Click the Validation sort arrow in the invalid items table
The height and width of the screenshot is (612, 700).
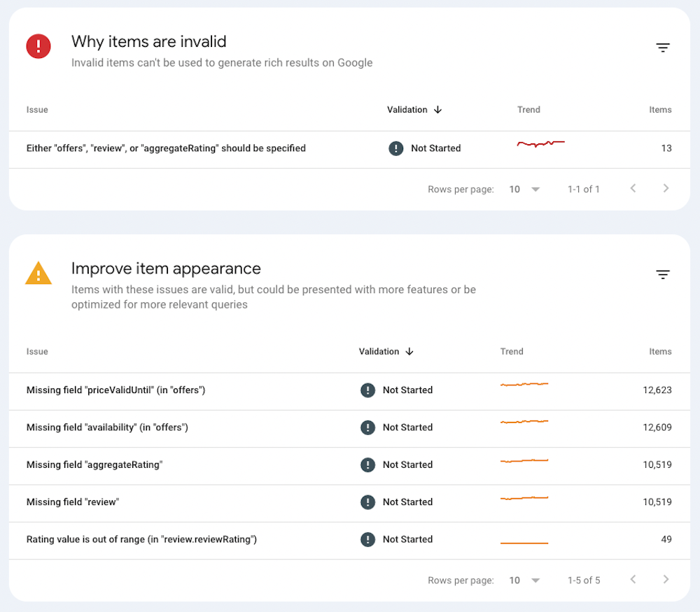click(437, 110)
